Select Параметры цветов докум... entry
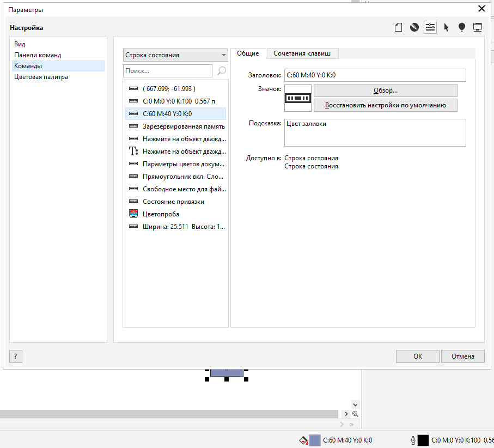The height and width of the screenshot is (448, 494). [x=175, y=164]
